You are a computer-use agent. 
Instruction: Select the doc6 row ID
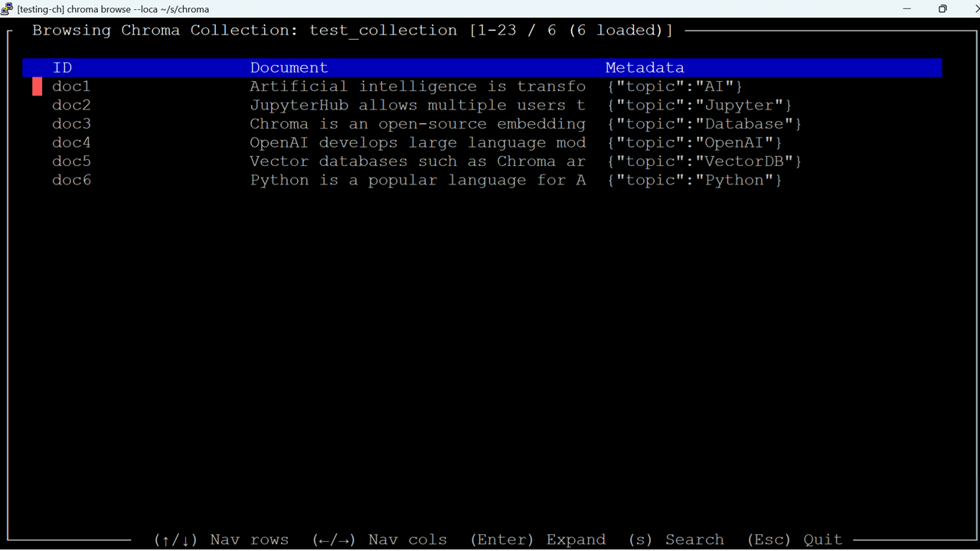tap(71, 180)
